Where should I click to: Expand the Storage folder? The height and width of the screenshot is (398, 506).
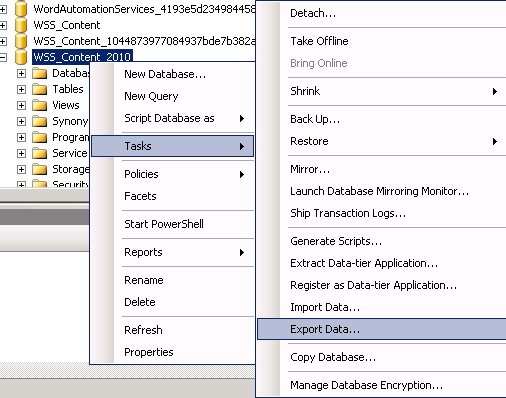[x=21, y=169]
